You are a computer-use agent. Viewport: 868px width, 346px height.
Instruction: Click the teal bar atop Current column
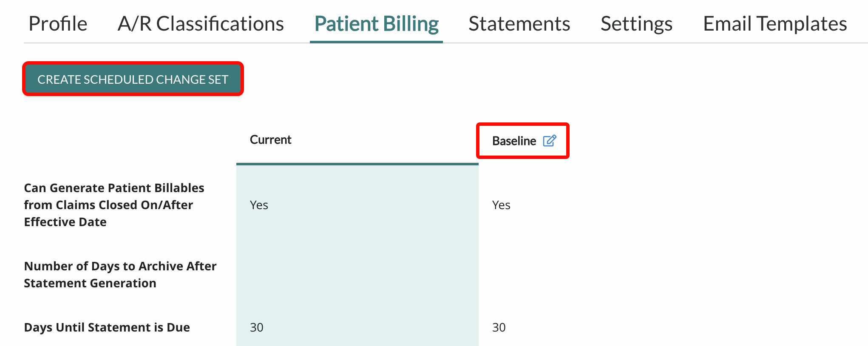[x=357, y=164]
